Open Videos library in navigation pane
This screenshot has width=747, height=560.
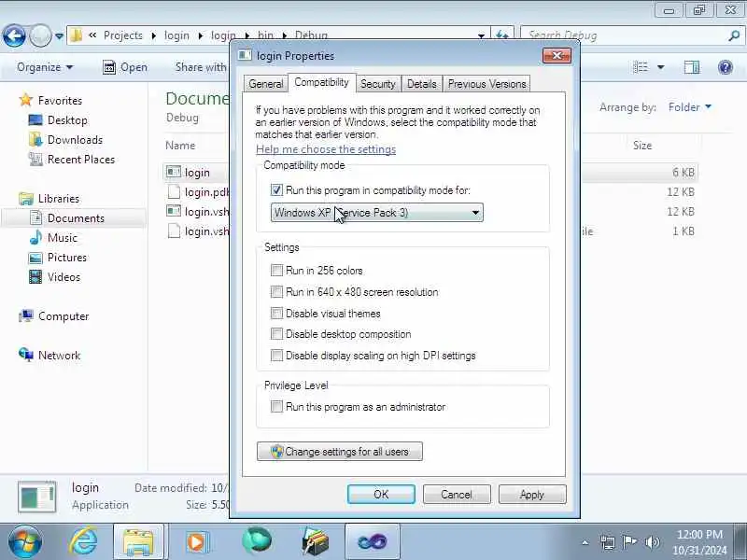coord(54,276)
